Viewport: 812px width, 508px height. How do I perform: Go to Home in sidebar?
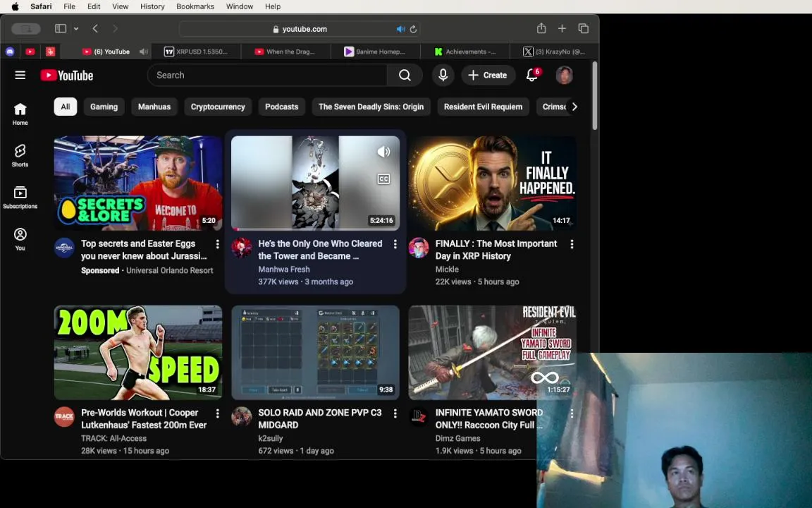coord(20,114)
